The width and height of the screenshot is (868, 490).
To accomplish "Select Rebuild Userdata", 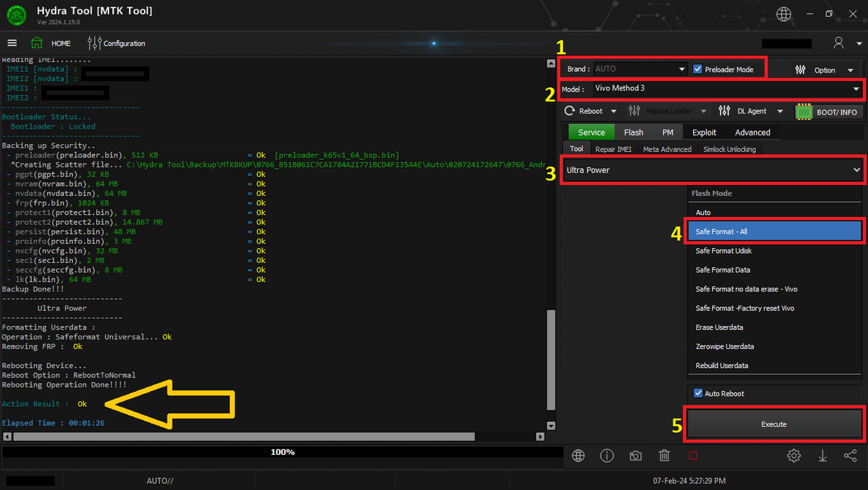I will pyautogui.click(x=774, y=365).
